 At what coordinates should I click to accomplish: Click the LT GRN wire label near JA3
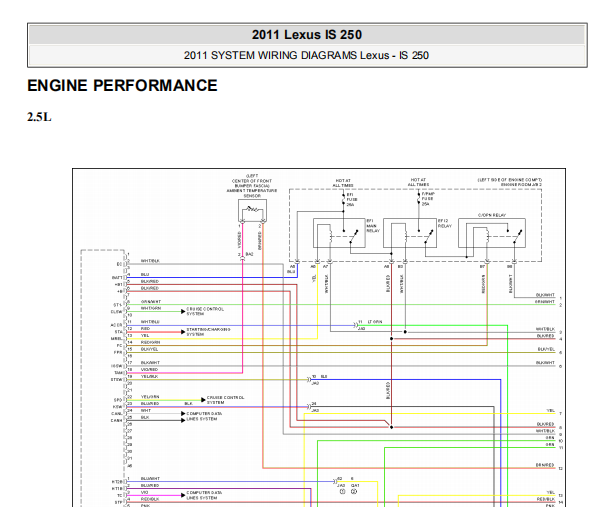[375, 322]
